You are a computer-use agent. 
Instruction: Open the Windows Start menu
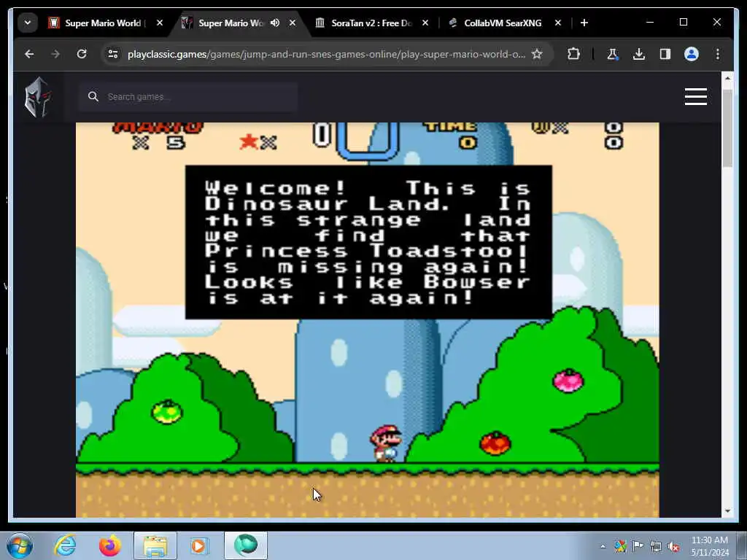pos(20,545)
